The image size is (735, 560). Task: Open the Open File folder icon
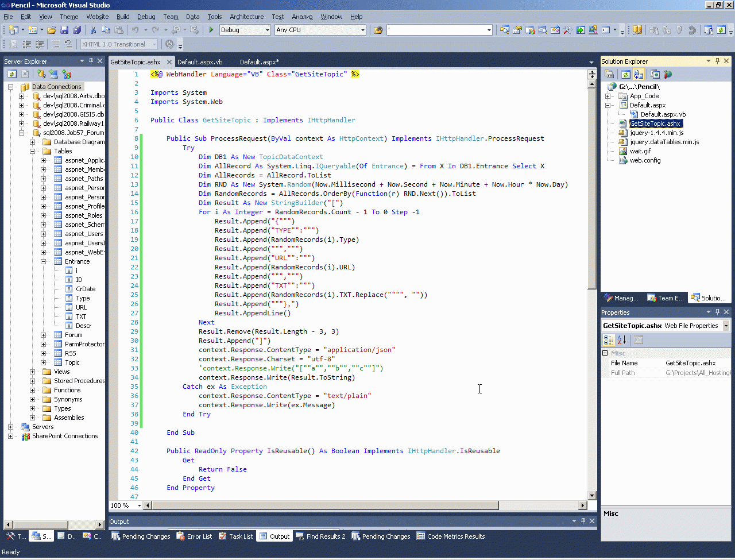[x=52, y=30]
